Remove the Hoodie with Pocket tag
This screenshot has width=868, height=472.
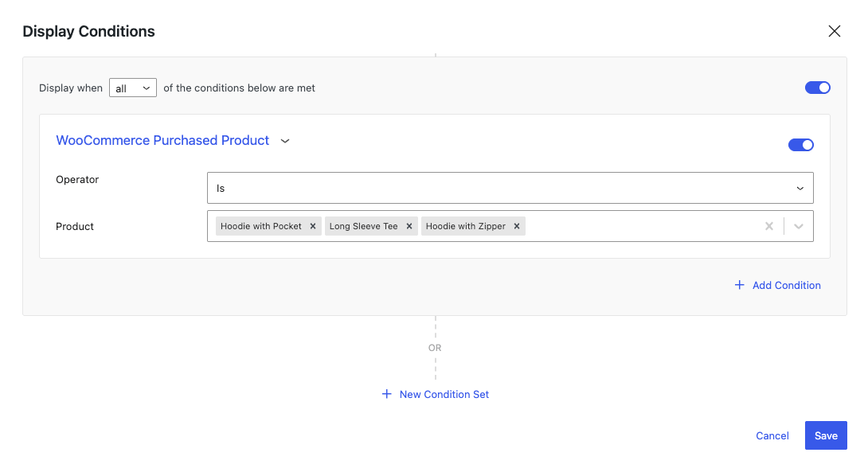313,226
